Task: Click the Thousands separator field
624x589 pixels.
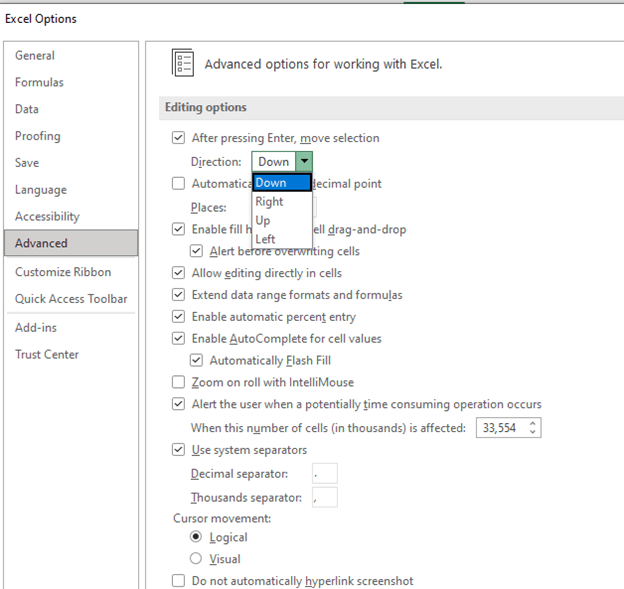Action: (325, 497)
